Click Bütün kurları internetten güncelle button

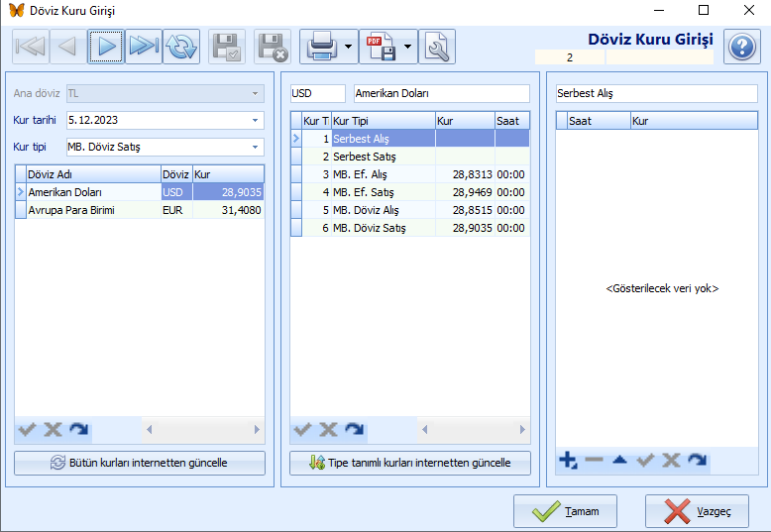click(140, 463)
